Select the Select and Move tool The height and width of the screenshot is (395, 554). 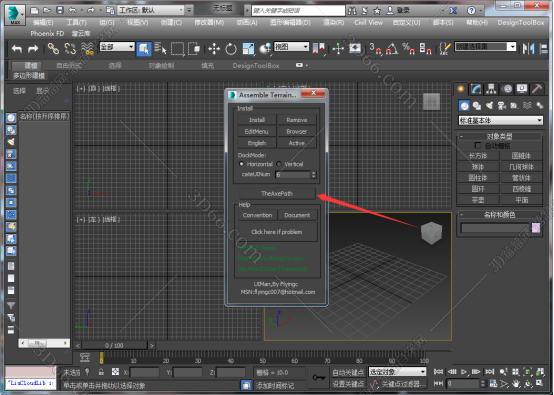(214, 48)
